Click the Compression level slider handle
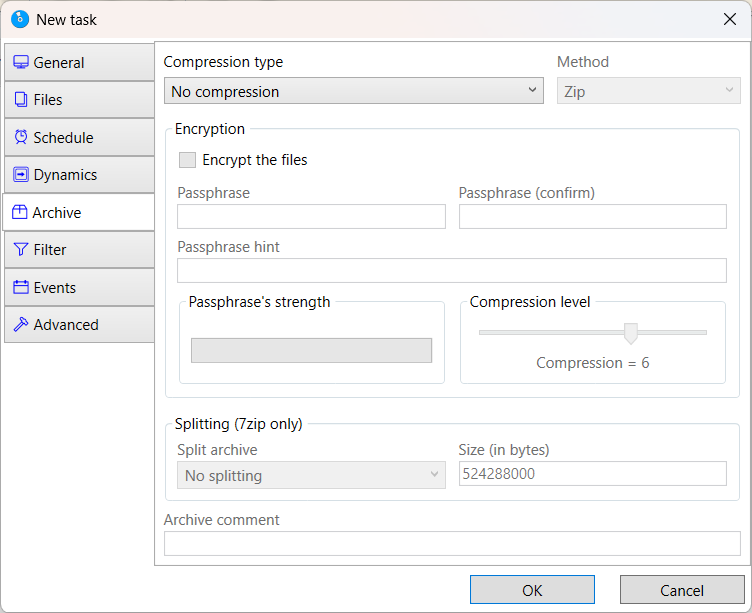This screenshot has width=752, height=613. [631, 333]
